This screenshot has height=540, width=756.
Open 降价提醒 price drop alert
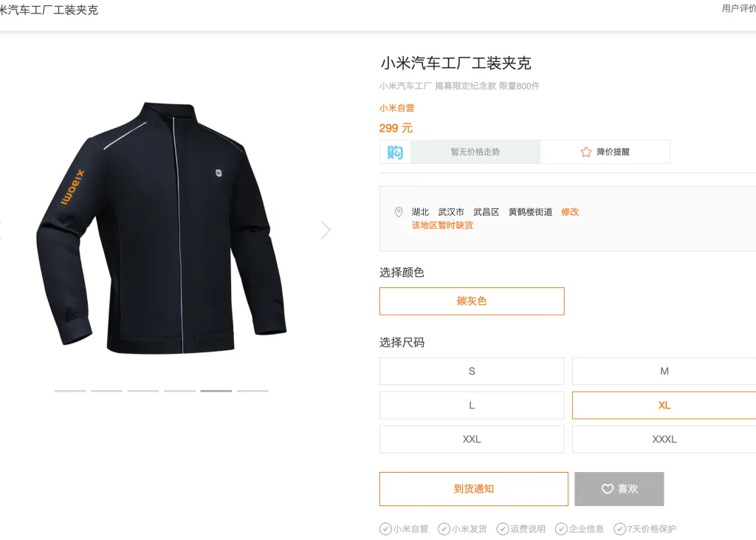pyautogui.click(x=605, y=152)
